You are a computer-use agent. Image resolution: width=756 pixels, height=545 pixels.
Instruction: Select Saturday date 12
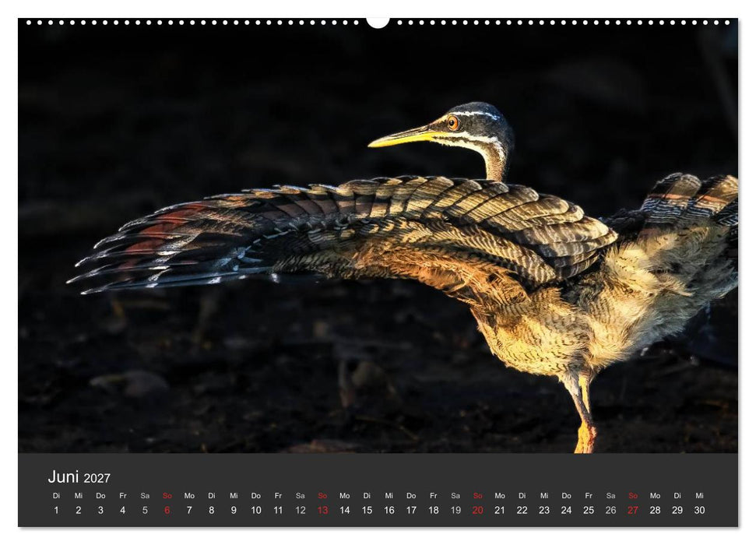[x=301, y=510]
